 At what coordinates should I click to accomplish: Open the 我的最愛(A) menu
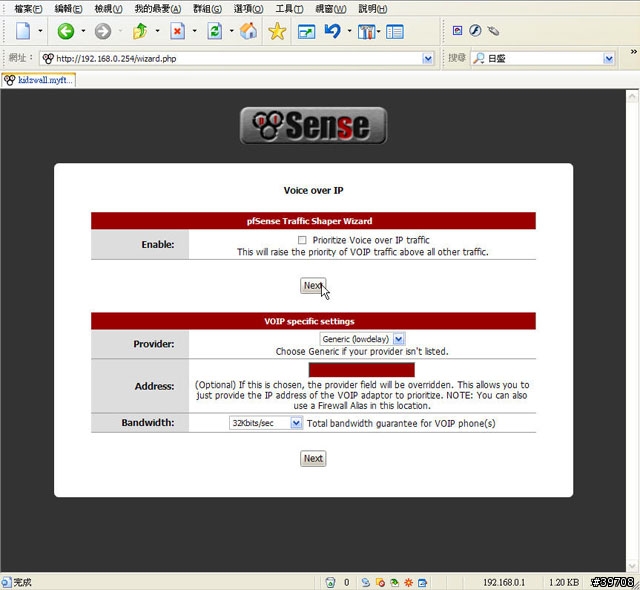click(158, 9)
